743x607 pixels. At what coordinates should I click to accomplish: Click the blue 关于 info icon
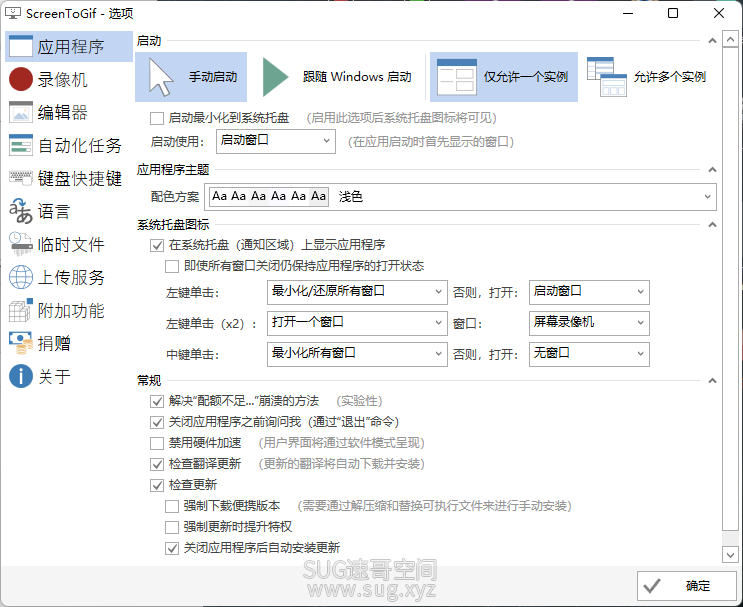(x=21, y=376)
